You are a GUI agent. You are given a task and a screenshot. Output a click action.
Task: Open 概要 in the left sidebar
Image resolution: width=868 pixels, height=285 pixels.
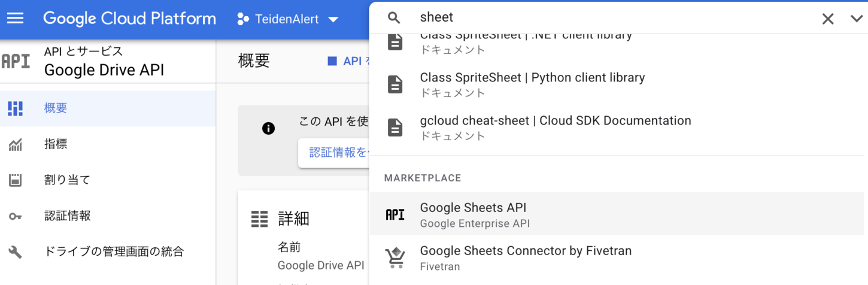pyautogui.click(x=108, y=108)
